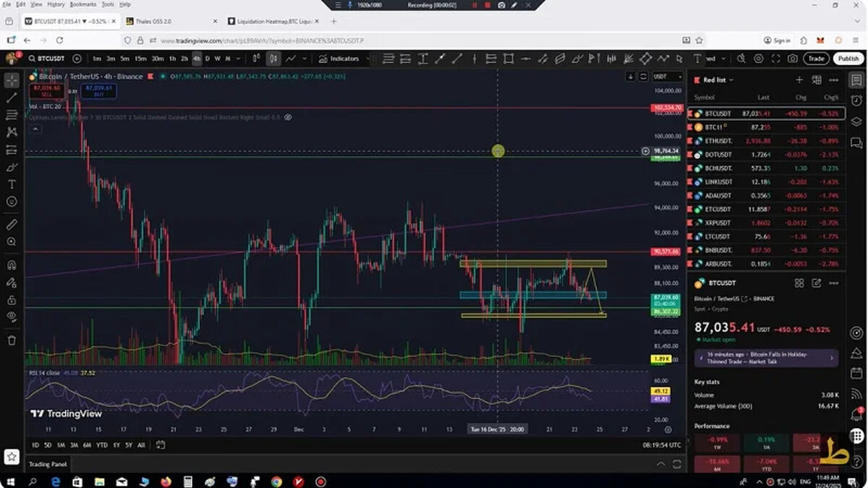Click the text T favorite drawing tool

(697, 59)
